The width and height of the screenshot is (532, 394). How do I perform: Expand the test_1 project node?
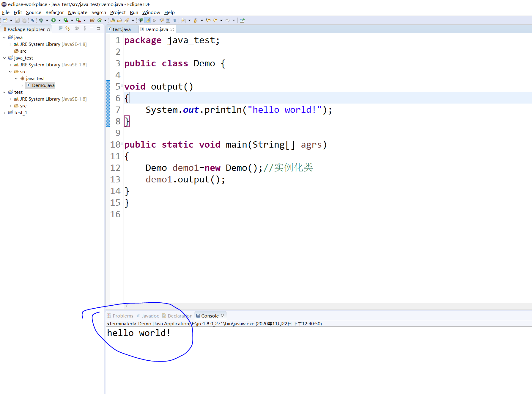click(4, 113)
